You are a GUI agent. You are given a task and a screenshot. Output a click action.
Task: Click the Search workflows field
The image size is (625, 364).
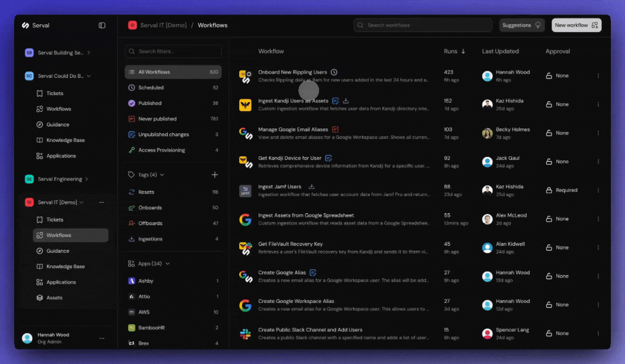(x=423, y=24)
